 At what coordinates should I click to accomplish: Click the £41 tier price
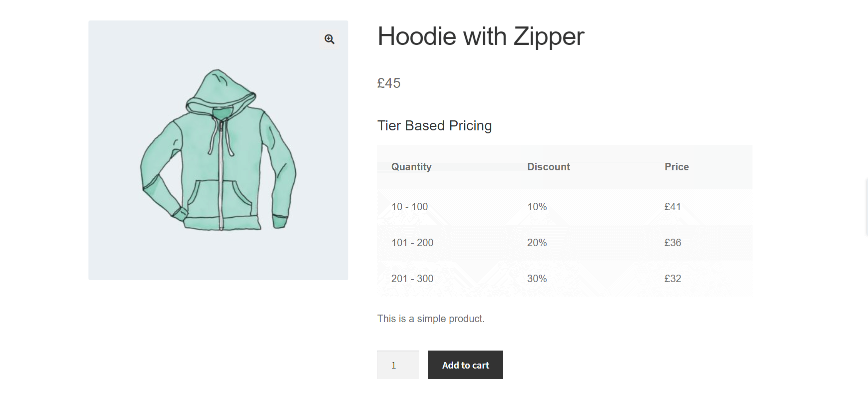pyautogui.click(x=672, y=207)
